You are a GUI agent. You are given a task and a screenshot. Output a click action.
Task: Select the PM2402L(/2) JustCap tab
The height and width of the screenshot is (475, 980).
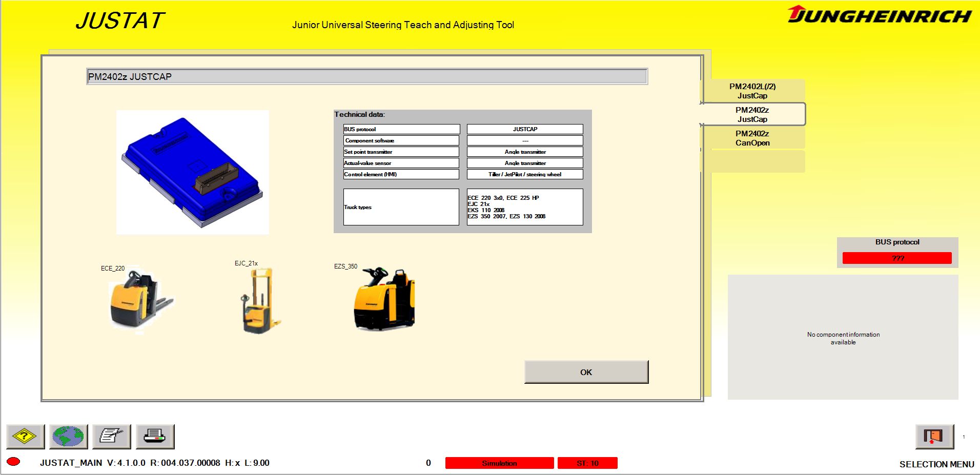(752, 91)
